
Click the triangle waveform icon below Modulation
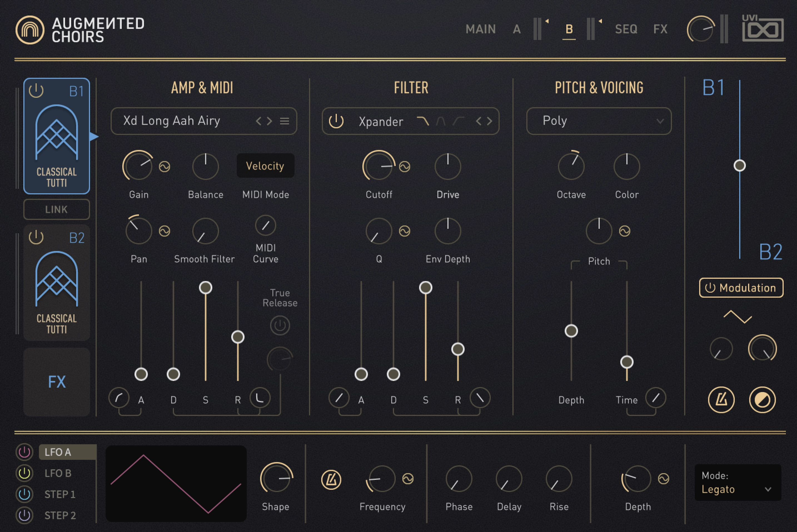point(738,317)
